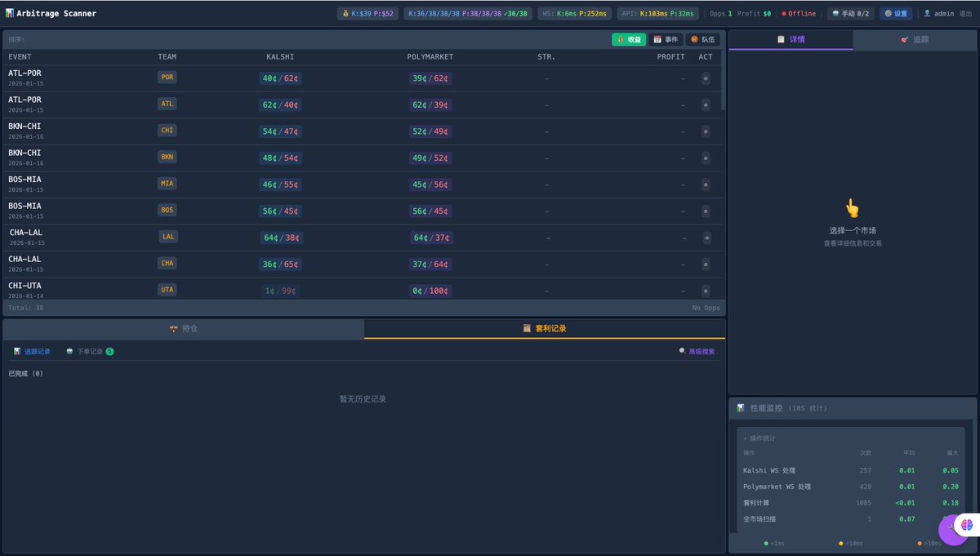This screenshot has width=980, height=556.
Task: Click the action icon in the BKN–CHI CHI row
Action: (706, 131)
